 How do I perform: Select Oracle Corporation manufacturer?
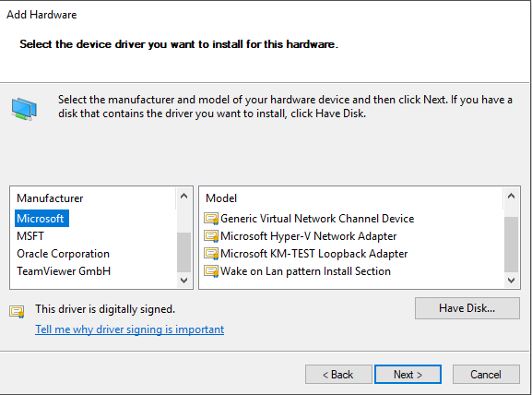pyautogui.click(x=63, y=254)
